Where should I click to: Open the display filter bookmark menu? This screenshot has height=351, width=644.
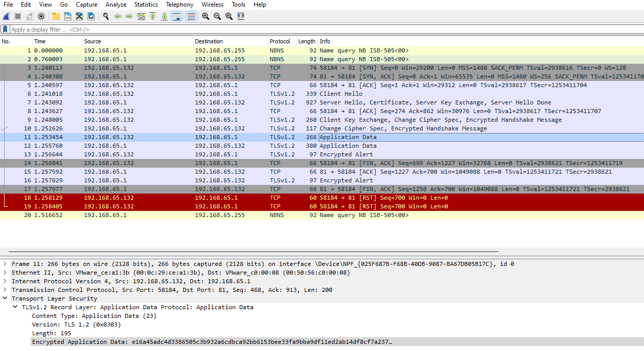click(5, 30)
